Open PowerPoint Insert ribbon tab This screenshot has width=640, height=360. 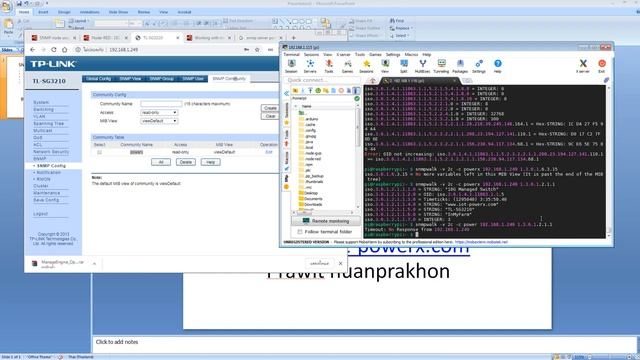(43, 12)
